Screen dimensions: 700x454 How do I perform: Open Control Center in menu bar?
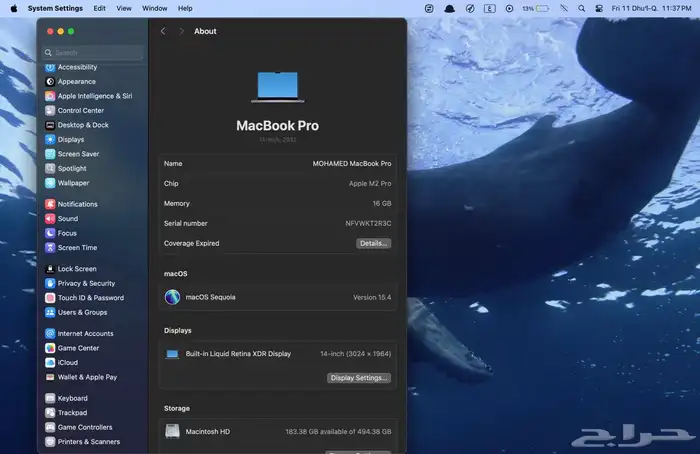click(599, 8)
